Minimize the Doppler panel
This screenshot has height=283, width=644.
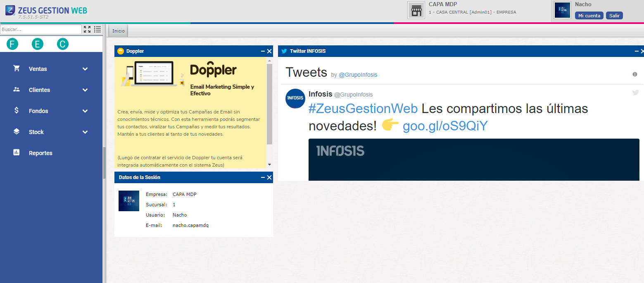pos(263,51)
